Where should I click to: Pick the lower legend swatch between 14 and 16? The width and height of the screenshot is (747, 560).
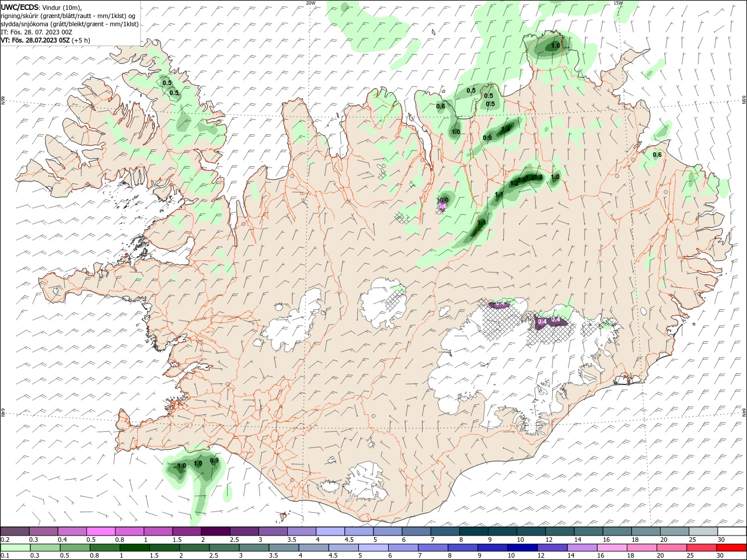581,548
